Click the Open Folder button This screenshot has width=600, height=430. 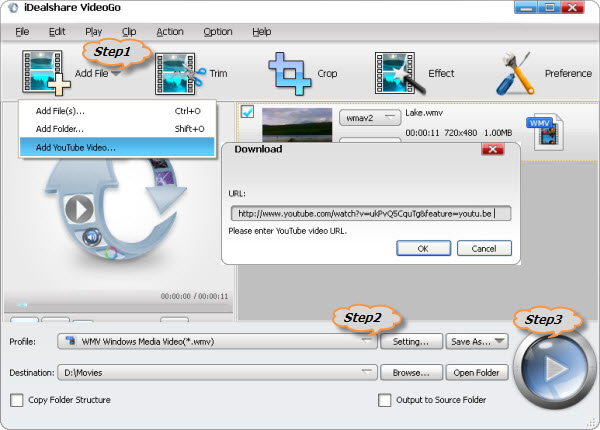coord(477,372)
